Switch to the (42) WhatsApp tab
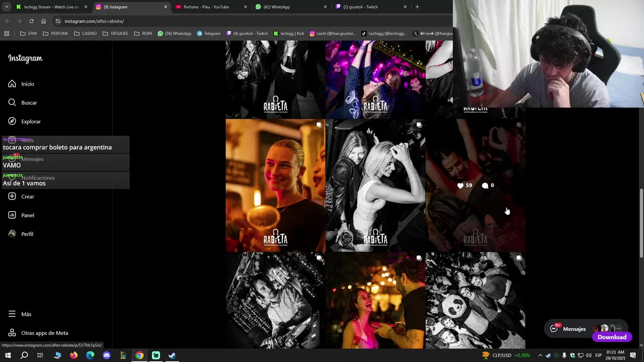This screenshot has height=362, width=644. pyautogui.click(x=290, y=7)
